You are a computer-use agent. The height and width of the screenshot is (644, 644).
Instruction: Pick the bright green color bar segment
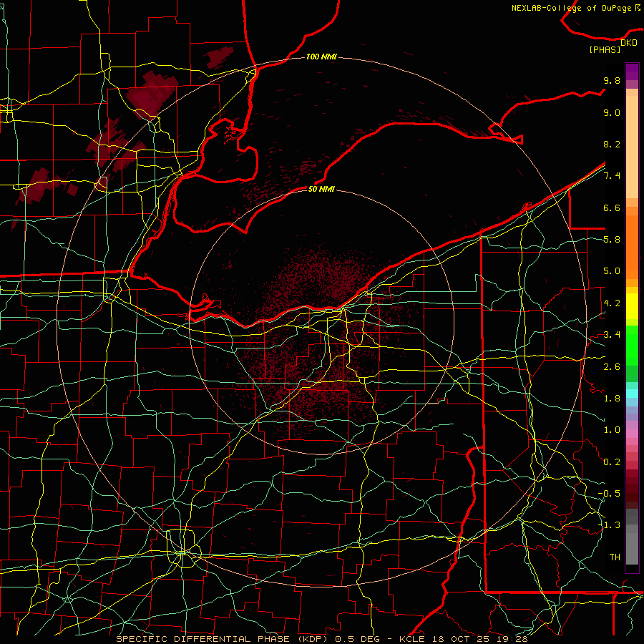click(x=632, y=346)
